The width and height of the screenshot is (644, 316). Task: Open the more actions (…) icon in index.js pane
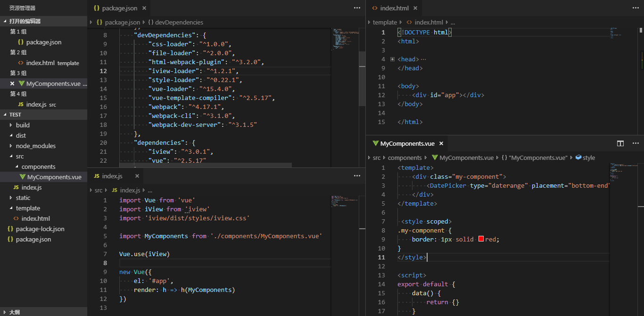(x=357, y=175)
